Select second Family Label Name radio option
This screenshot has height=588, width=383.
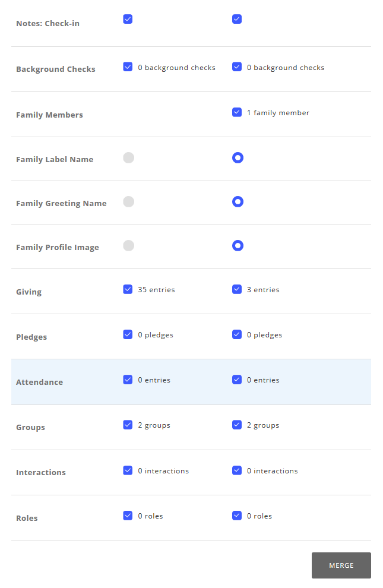pyautogui.click(x=238, y=157)
